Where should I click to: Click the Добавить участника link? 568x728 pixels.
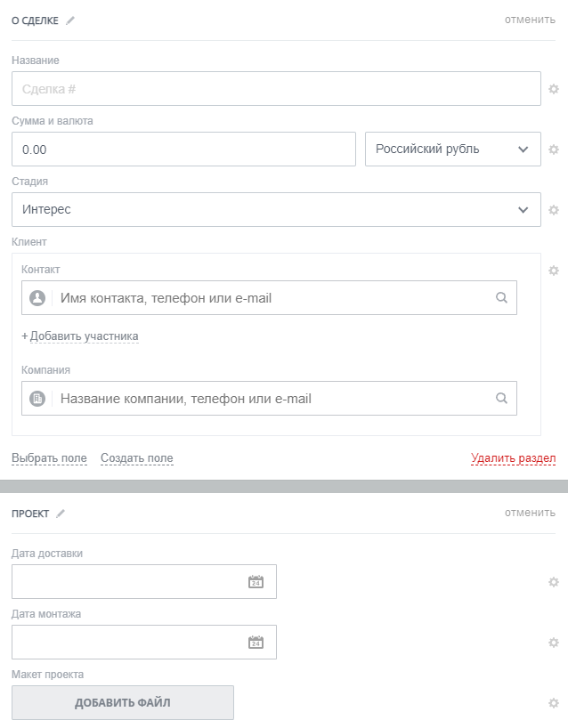point(80,336)
